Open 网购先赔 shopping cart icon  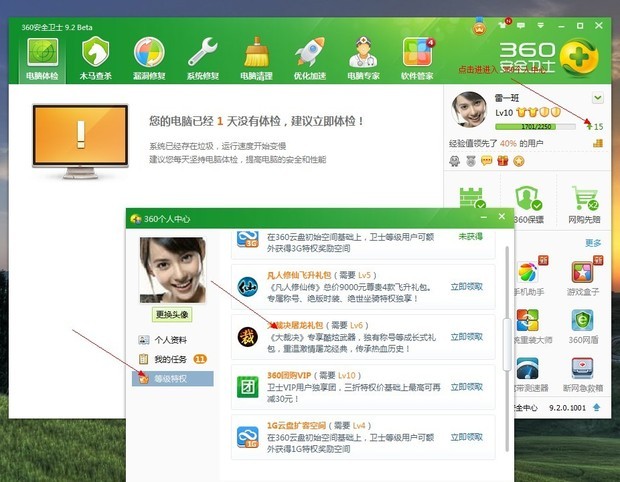pyautogui.click(x=584, y=198)
